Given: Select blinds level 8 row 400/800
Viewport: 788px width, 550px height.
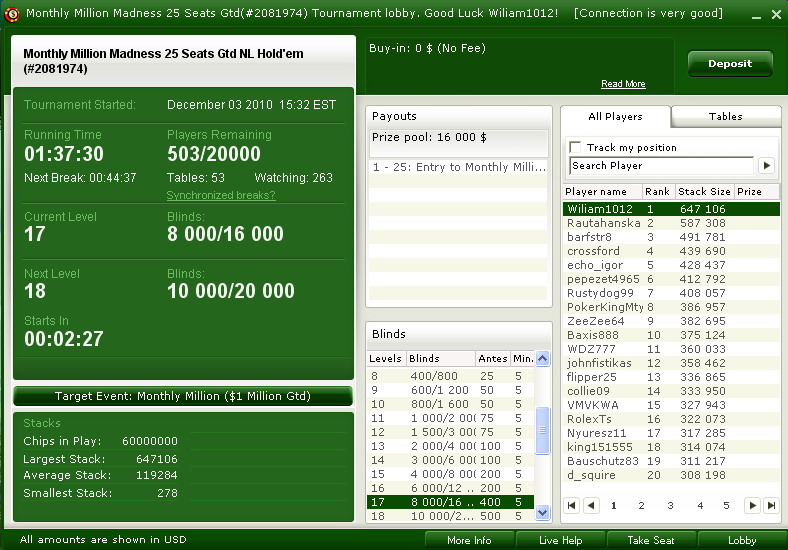Looking at the screenshot, I should point(451,376).
